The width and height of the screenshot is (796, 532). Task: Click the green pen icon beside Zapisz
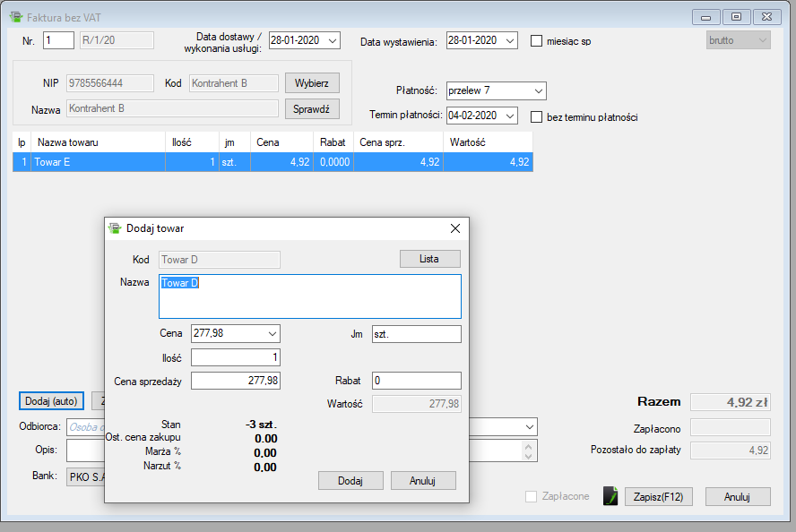[611, 496]
